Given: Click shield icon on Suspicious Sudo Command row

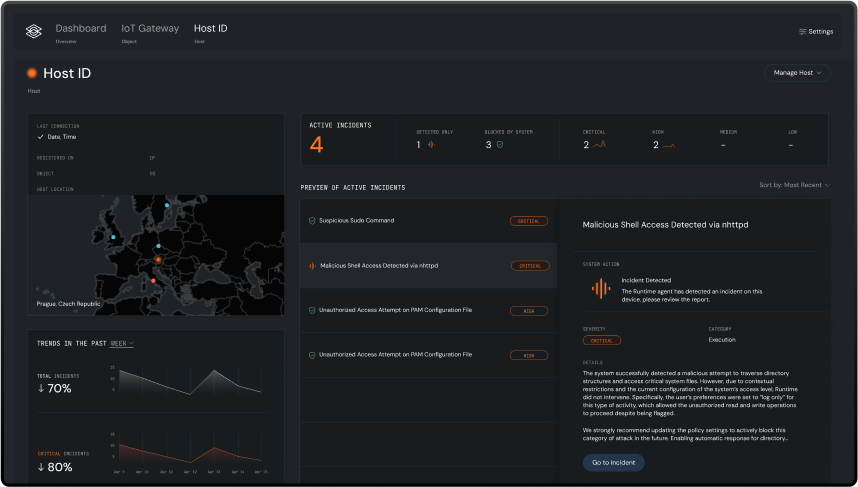Looking at the screenshot, I should tap(312, 221).
